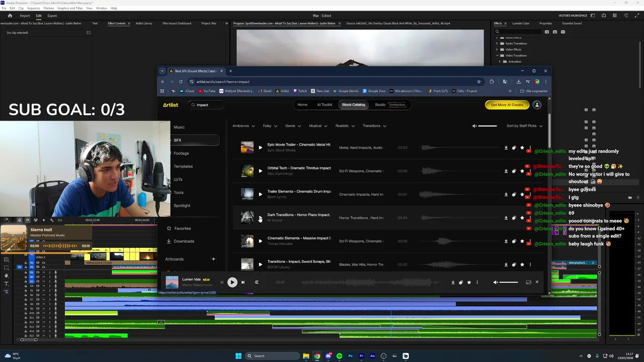The height and width of the screenshot is (362, 644).
Task: Mute audio track A1
Action: point(44,273)
